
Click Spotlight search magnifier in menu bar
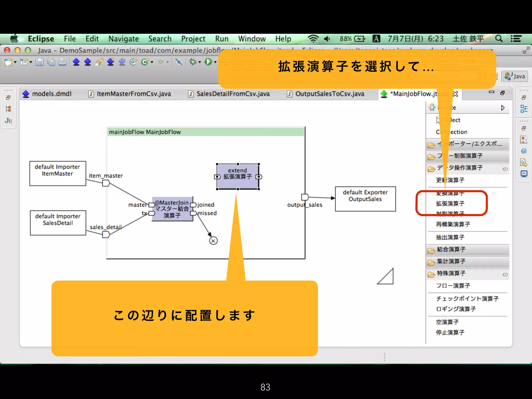point(498,39)
